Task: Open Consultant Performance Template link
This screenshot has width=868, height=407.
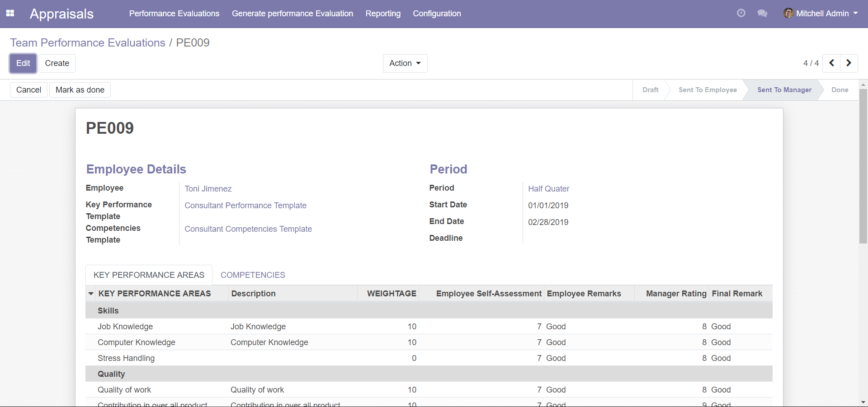Action: click(245, 206)
